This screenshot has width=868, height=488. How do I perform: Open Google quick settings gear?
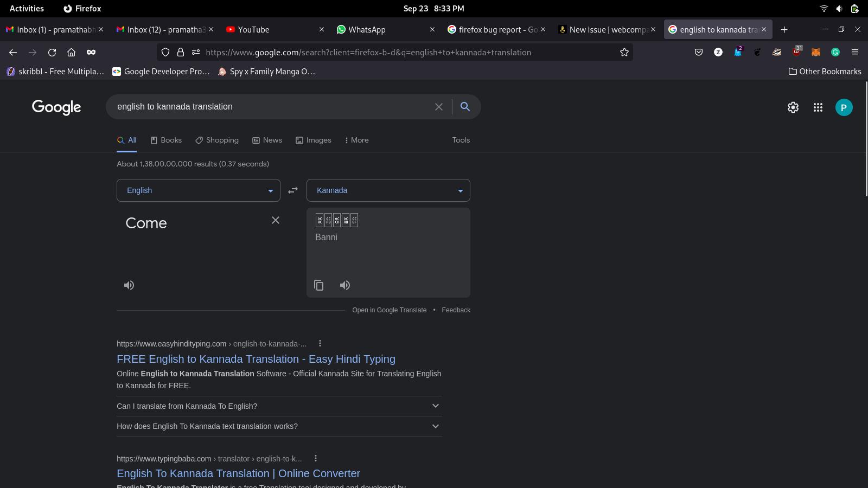[x=793, y=107]
